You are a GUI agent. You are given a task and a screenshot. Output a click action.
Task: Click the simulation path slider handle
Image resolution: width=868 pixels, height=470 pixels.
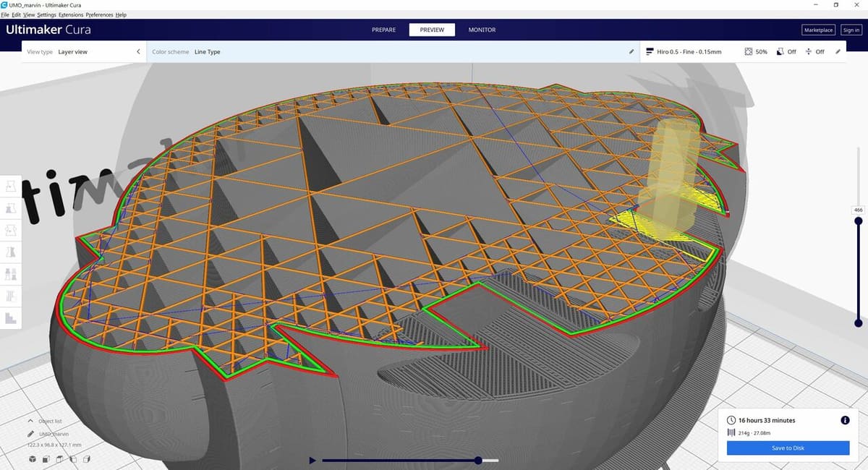[x=478, y=460]
